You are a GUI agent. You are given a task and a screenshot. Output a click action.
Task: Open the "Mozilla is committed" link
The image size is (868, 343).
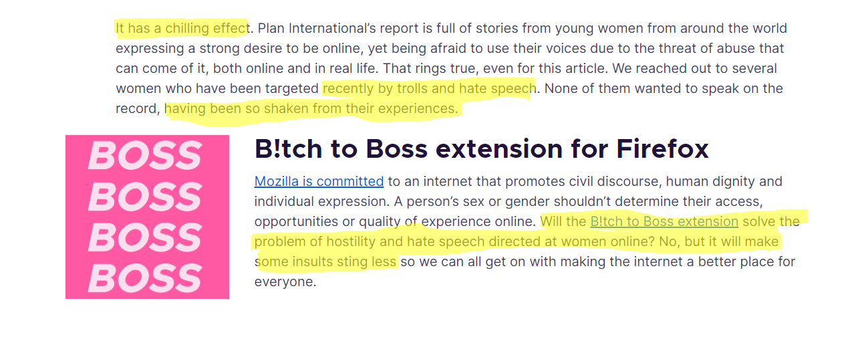point(319,181)
